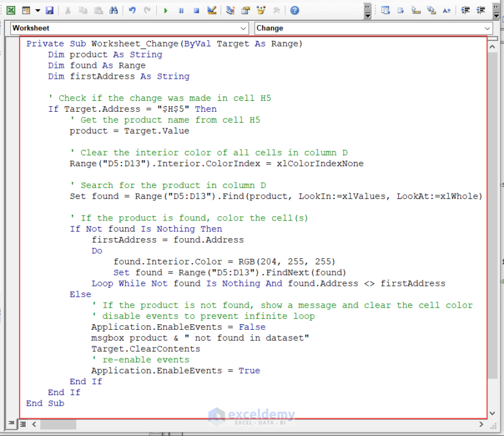Screen dimensions: 504x436
Task: Toggle Design Mode icon
Action: 212,10
